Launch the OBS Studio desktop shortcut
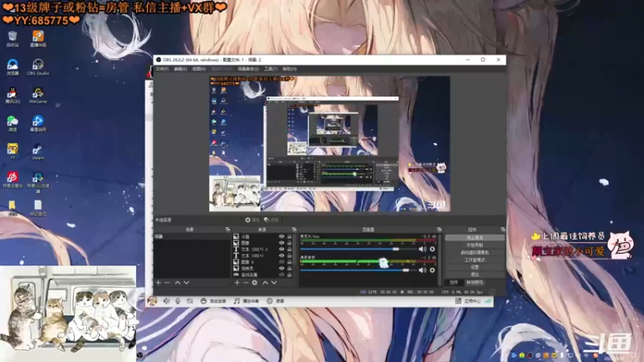The image size is (644, 362). pyautogui.click(x=38, y=68)
